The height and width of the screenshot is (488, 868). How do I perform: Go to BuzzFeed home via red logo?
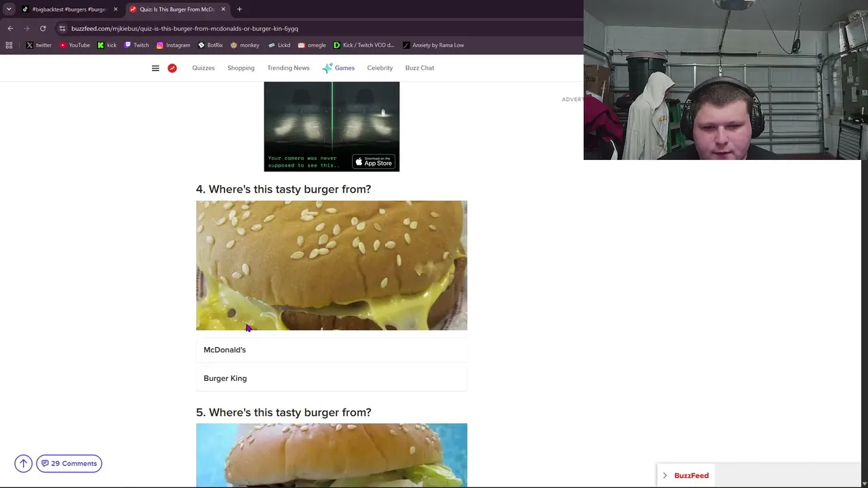[x=172, y=68]
